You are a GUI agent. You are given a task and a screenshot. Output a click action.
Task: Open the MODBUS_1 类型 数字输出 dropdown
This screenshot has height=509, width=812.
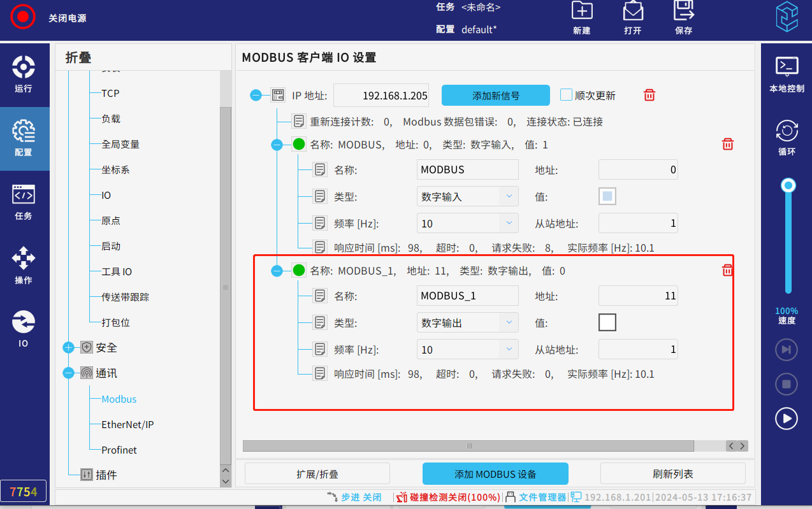click(x=467, y=323)
